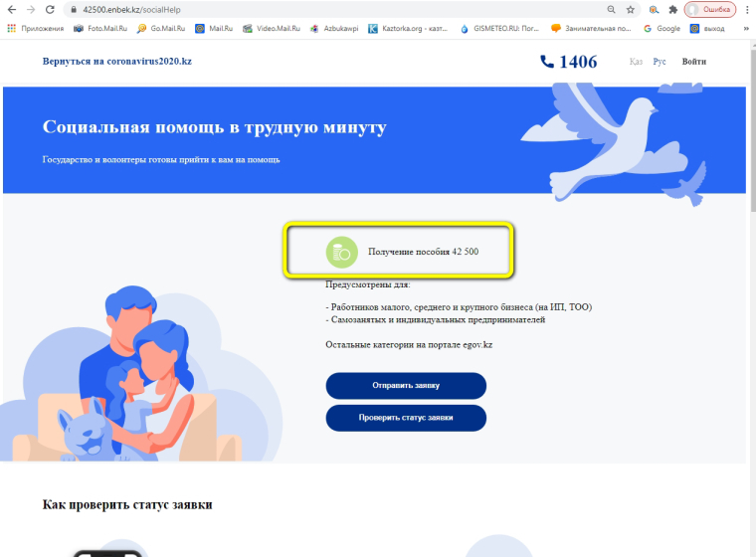The width and height of the screenshot is (756, 557).
Task: Click Отправить заявку button
Action: 406,385
